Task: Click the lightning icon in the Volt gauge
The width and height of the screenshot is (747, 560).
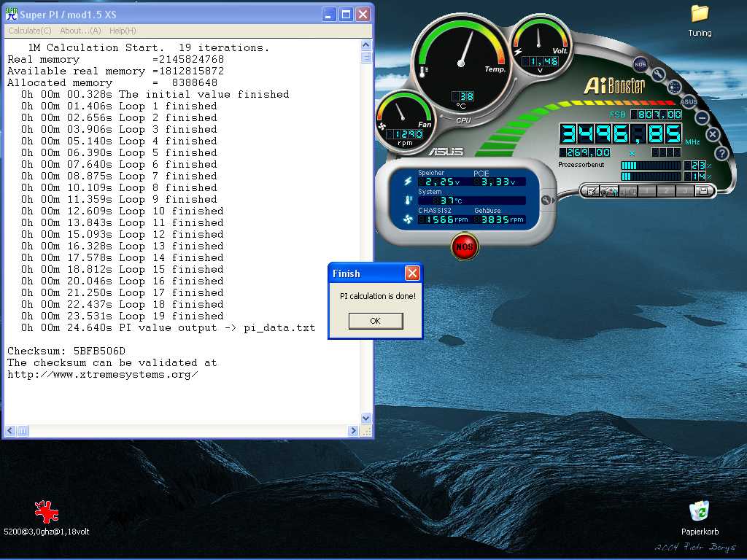Action: click(518, 51)
